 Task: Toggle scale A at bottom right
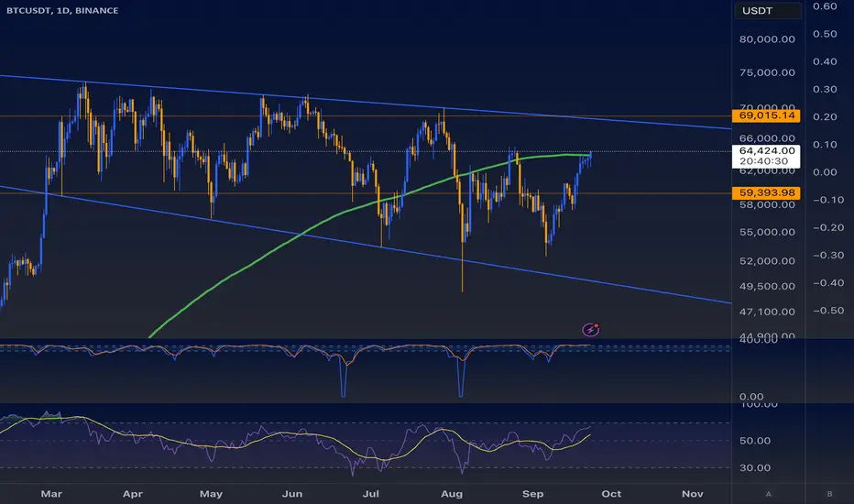pyautogui.click(x=769, y=494)
